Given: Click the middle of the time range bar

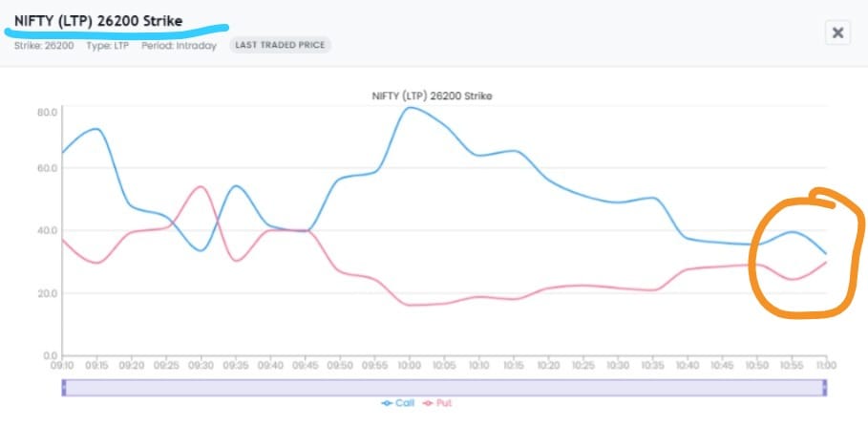Looking at the screenshot, I should [x=444, y=387].
